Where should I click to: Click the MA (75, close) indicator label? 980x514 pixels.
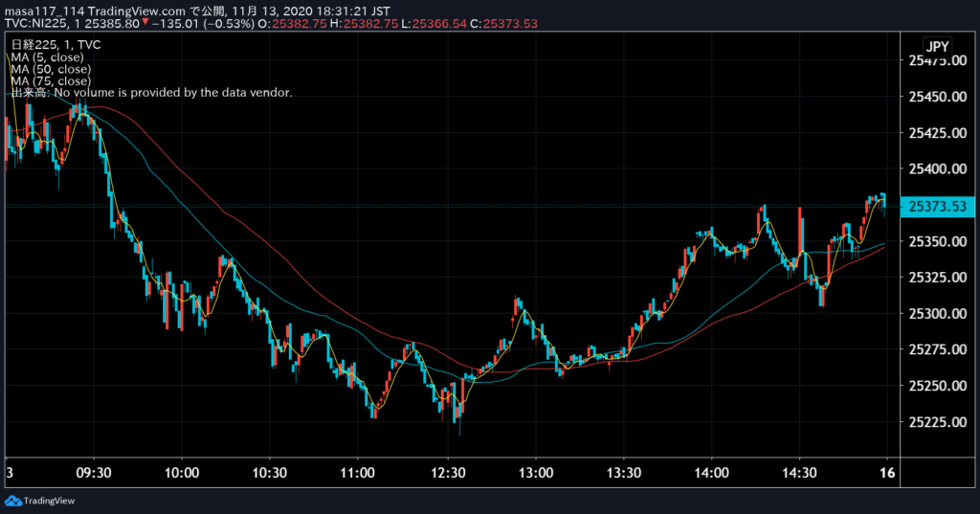coord(51,80)
